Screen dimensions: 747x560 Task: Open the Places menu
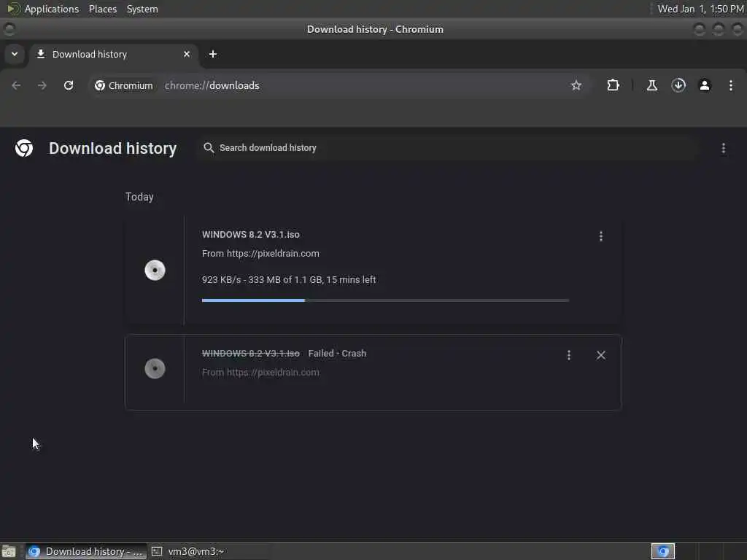coord(103,9)
